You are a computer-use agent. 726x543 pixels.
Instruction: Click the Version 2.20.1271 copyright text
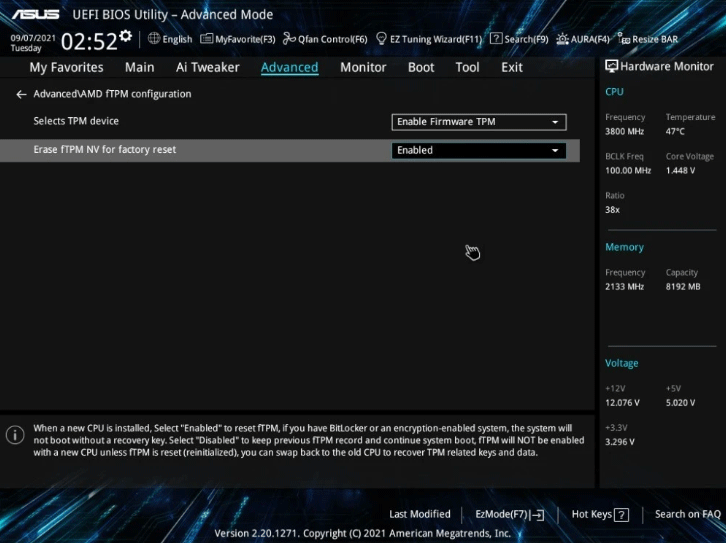[x=363, y=533]
